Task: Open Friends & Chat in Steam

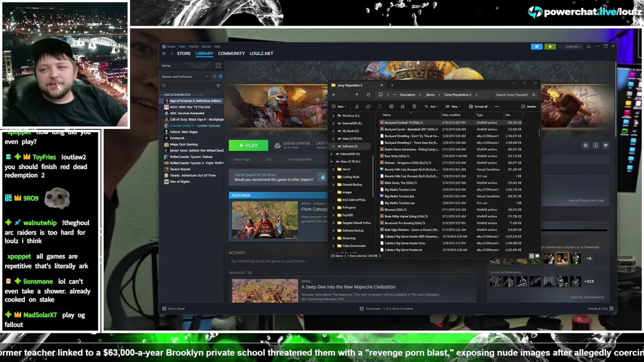Action: click(601, 309)
